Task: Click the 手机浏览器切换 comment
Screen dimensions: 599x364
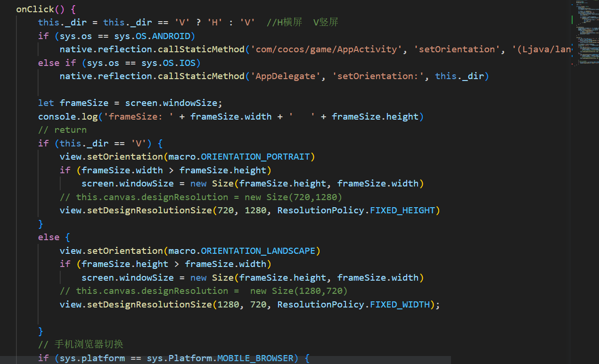Action: click(x=89, y=344)
